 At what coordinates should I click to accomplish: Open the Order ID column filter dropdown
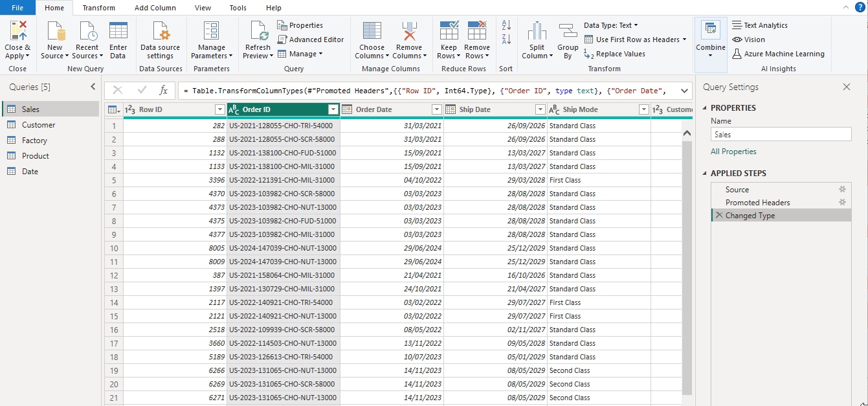pos(333,109)
